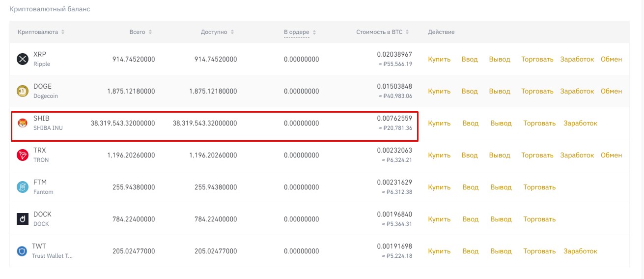Click Вывод in the TWT row
The height and width of the screenshot is (279, 644).
pyautogui.click(x=501, y=251)
